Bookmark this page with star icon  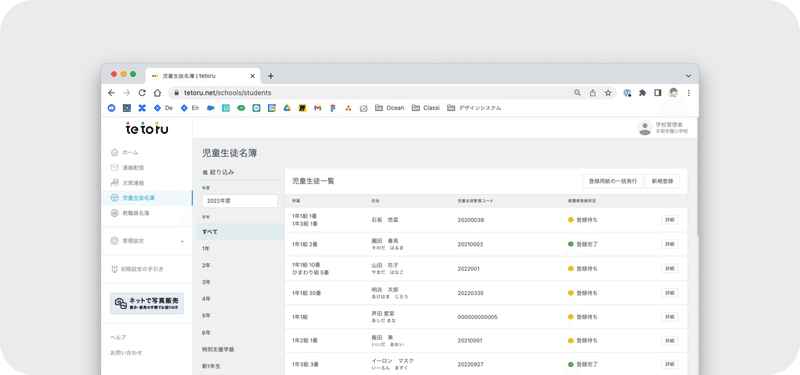click(x=608, y=93)
